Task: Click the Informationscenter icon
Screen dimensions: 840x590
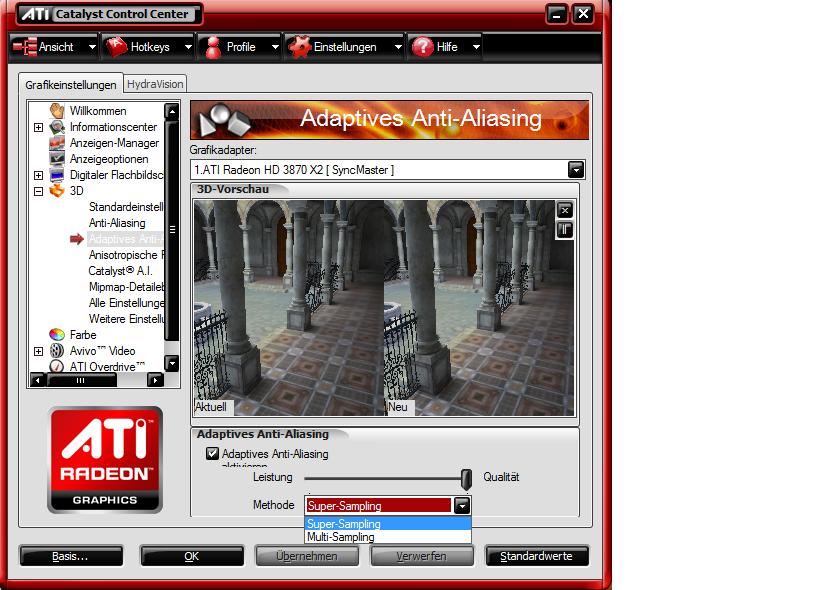Action: point(57,127)
